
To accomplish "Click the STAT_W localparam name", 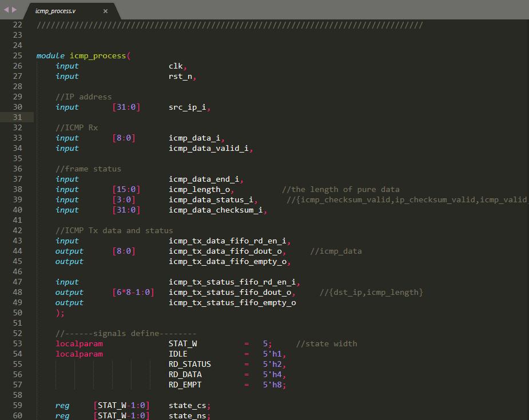I will 182,343.
